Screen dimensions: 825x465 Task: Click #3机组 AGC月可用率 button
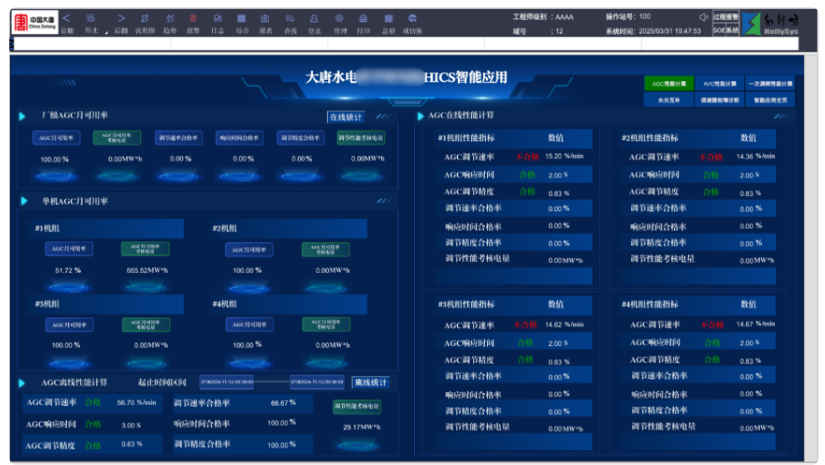point(69,325)
